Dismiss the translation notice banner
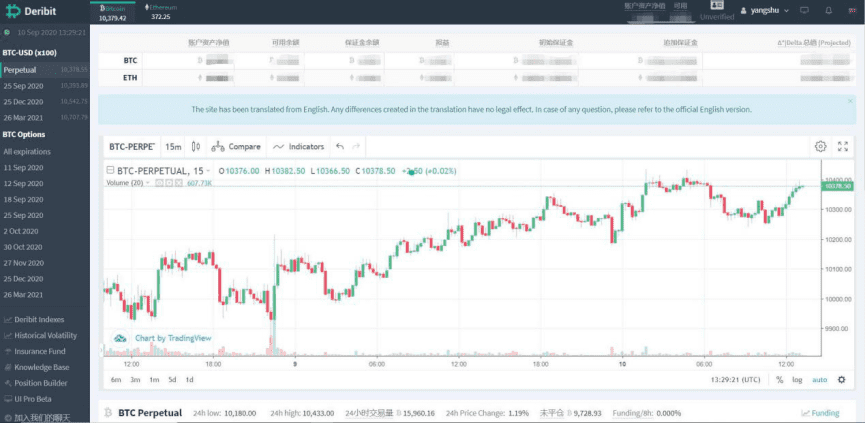Viewport: 865px width, 423px height. [850, 101]
